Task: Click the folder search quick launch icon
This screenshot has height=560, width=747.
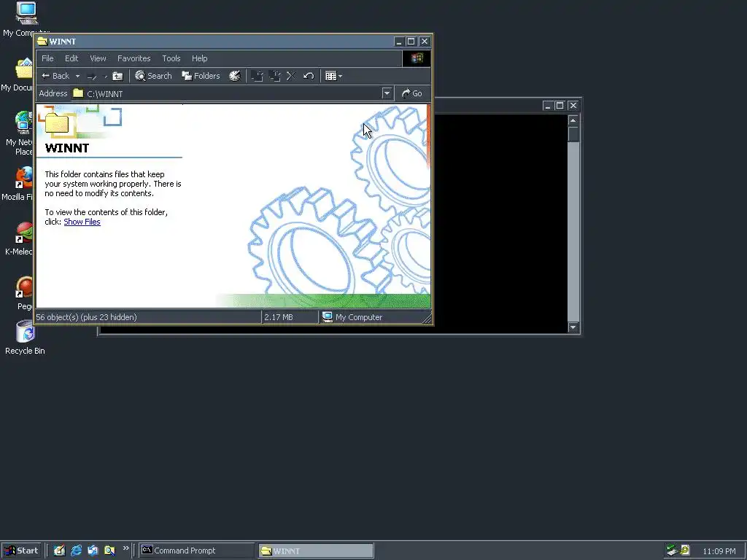Action: coord(109,551)
